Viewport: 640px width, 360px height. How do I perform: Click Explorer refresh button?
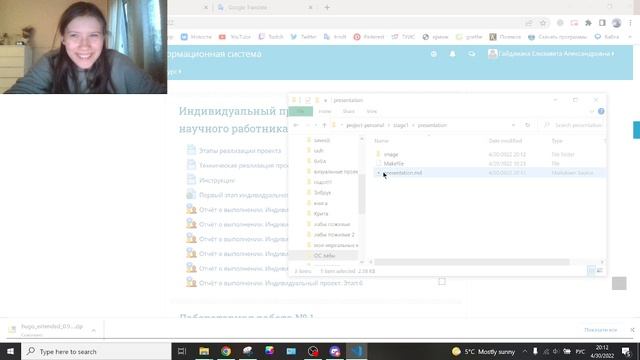click(x=527, y=125)
